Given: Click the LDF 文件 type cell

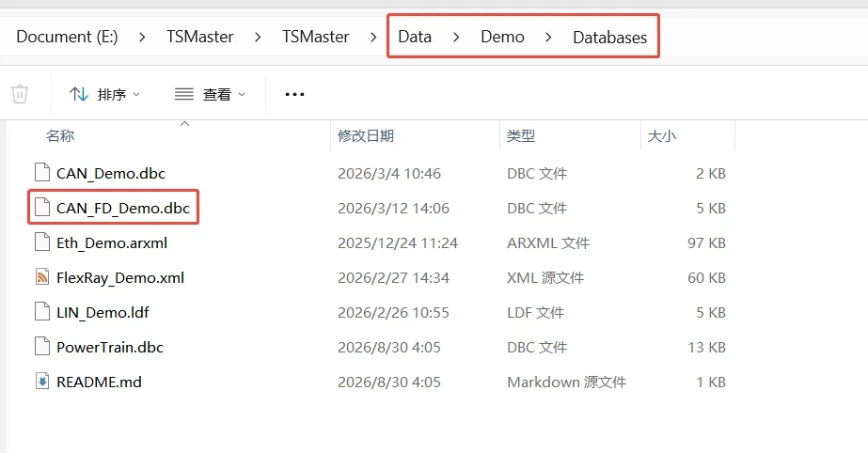Looking at the screenshot, I should click(x=535, y=313).
